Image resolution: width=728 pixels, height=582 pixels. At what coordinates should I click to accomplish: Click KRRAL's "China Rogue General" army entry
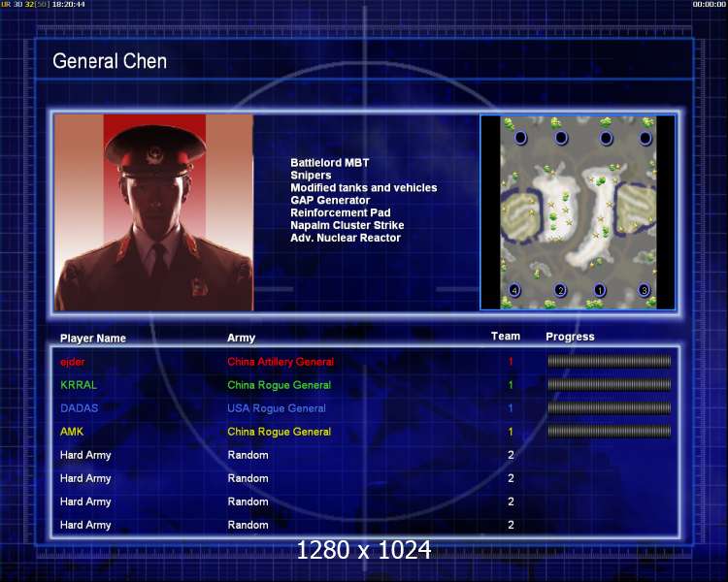point(279,385)
